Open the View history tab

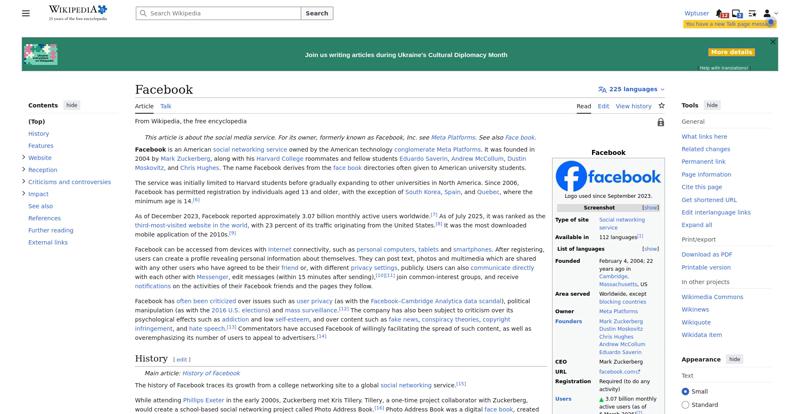pyautogui.click(x=633, y=106)
